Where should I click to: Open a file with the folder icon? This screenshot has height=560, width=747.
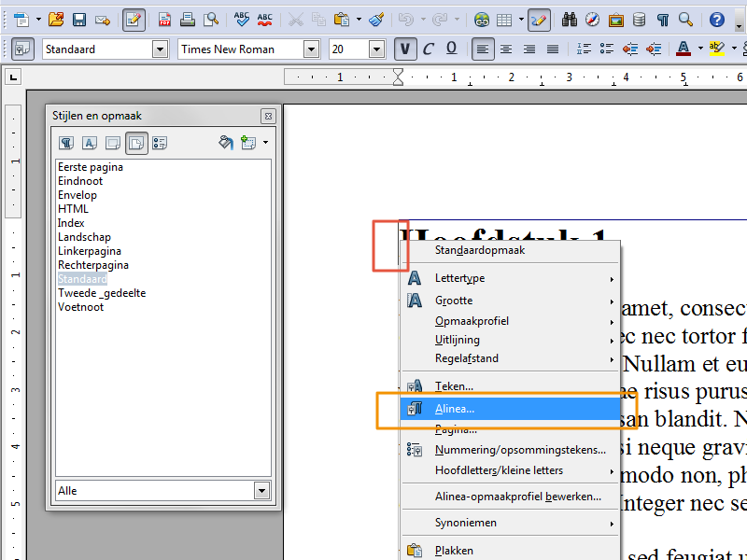(56, 20)
